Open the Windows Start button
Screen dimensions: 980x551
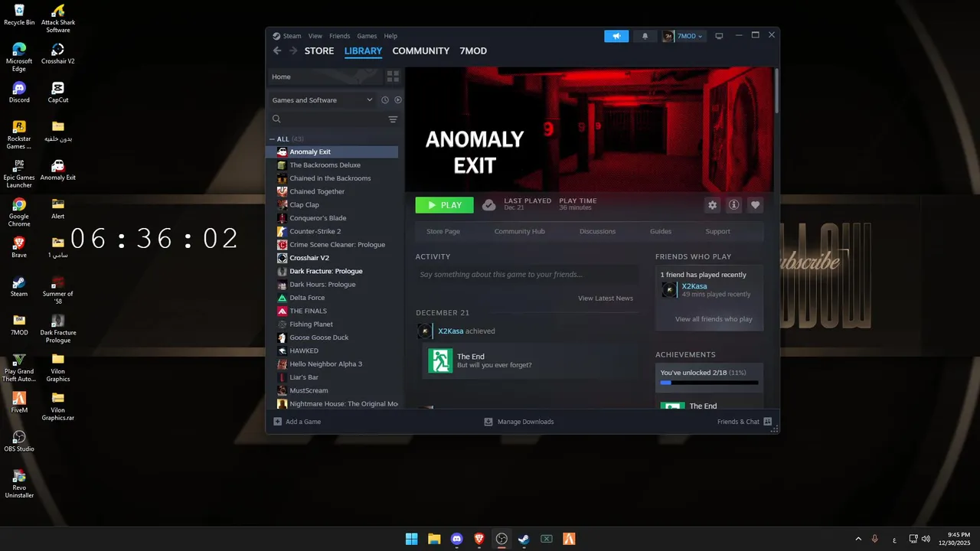pyautogui.click(x=412, y=539)
